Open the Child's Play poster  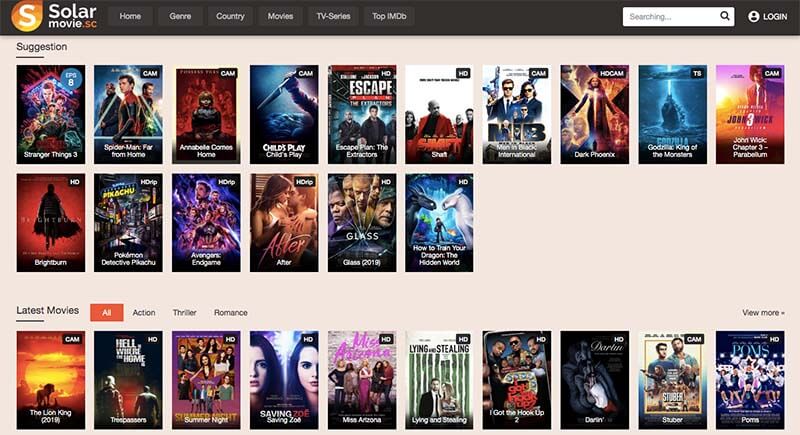pyautogui.click(x=284, y=114)
